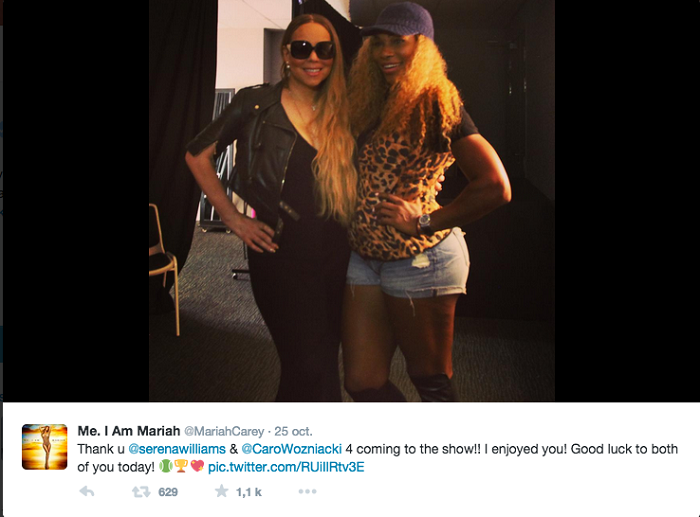Viewport: 700px width, 517px height.
Task: Favorite the tweet with the star icon
Action: click(x=221, y=491)
